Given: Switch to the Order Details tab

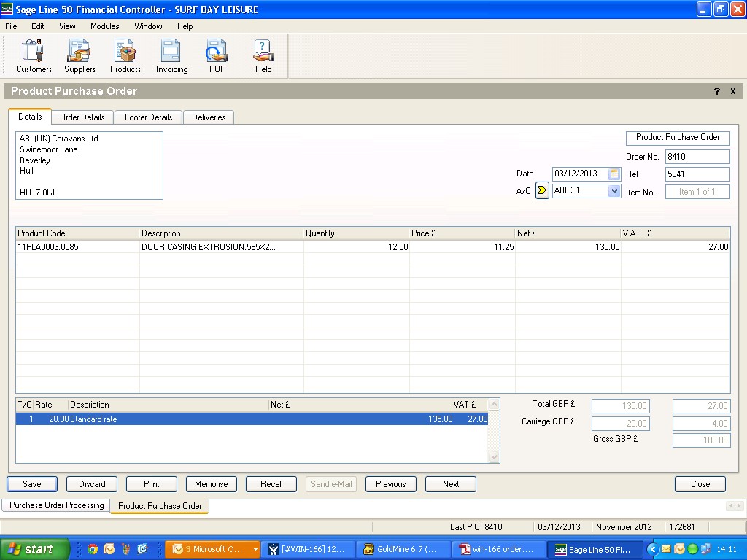Looking at the screenshot, I should (82, 117).
